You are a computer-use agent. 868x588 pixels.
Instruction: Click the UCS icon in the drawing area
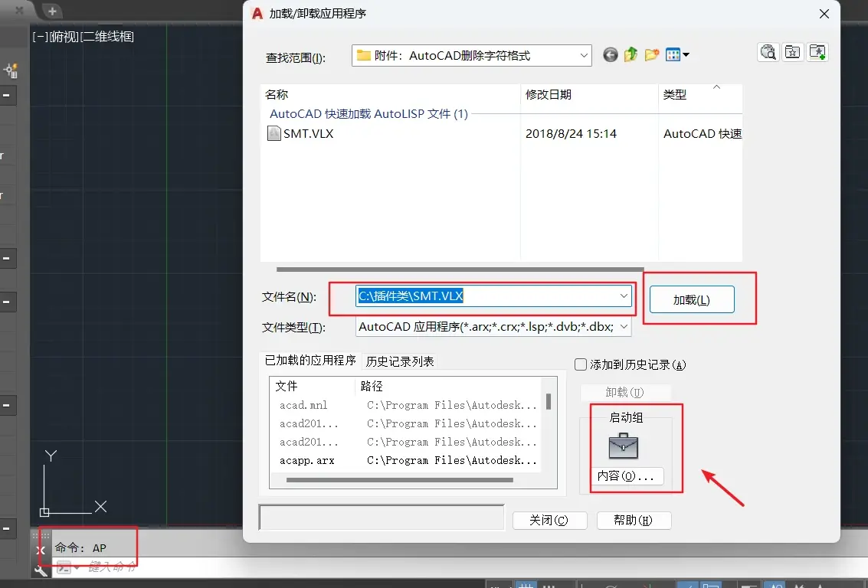point(73,483)
